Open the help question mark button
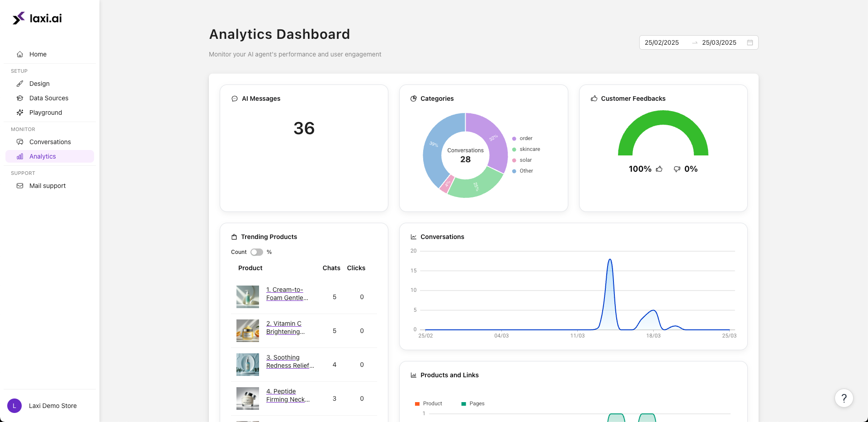The width and height of the screenshot is (868, 422). (844, 398)
